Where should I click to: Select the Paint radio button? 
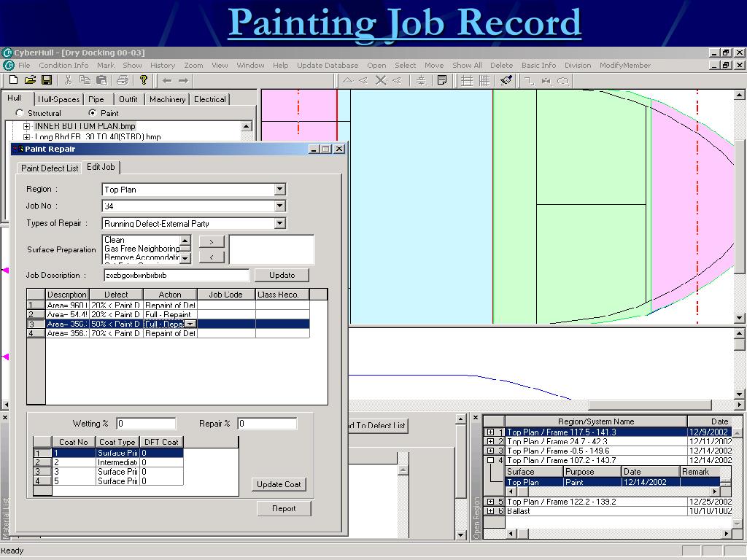pos(93,113)
